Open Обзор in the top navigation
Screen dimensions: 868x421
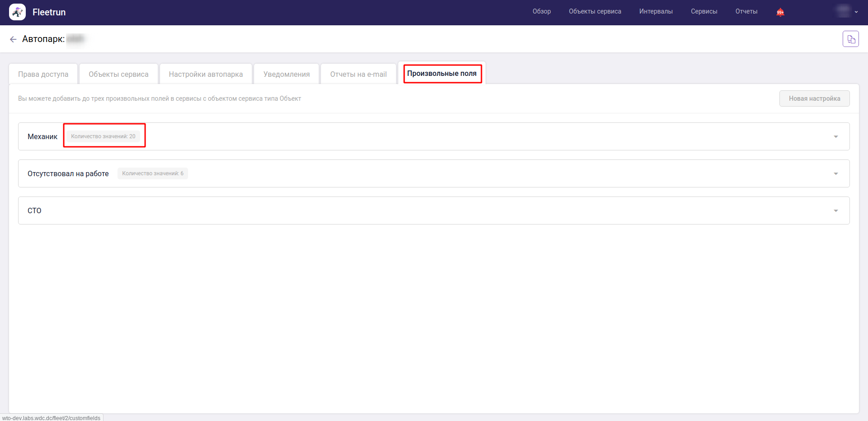(x=541, y=11)
